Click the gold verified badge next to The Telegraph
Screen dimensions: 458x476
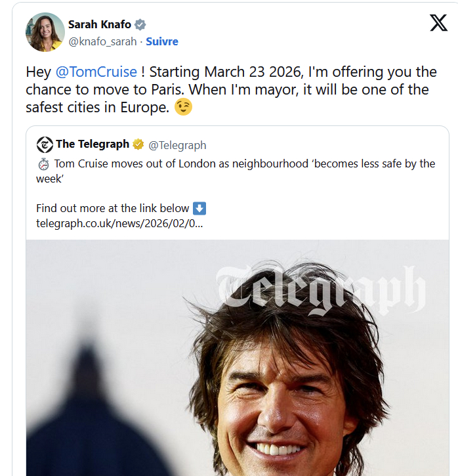coord(138,144)
